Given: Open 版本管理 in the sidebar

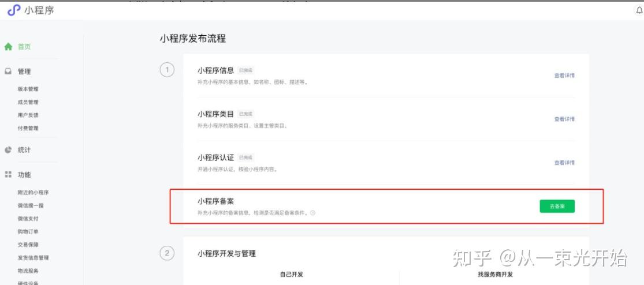Looking at the screenshot, I should pyautogui.click(x=28, y=89).
